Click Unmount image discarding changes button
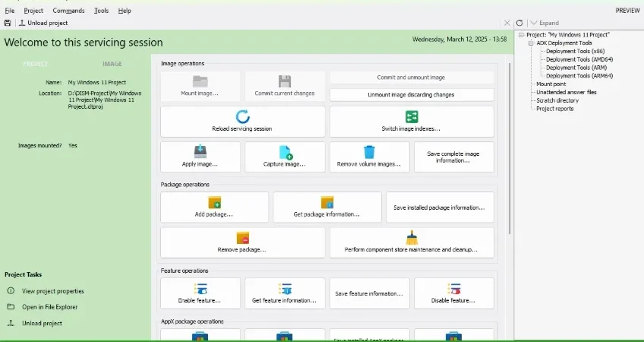This screenshot has width=644, height=342. click(x=412, y=94)
